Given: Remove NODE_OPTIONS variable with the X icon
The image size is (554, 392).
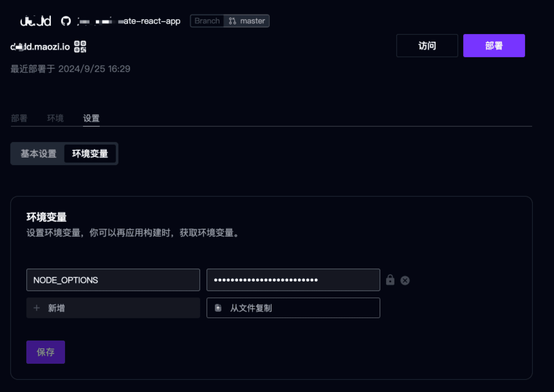Looking at the screenshot, I should (x=405, y=281).
